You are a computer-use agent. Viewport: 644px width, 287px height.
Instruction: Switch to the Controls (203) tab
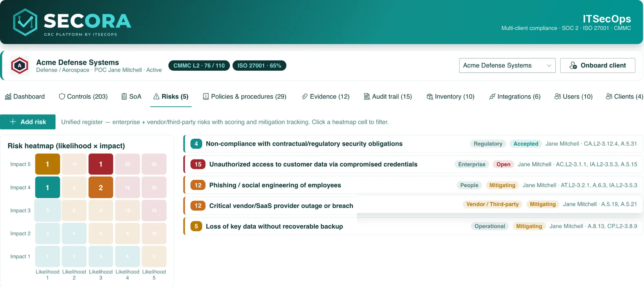(83, 96)
